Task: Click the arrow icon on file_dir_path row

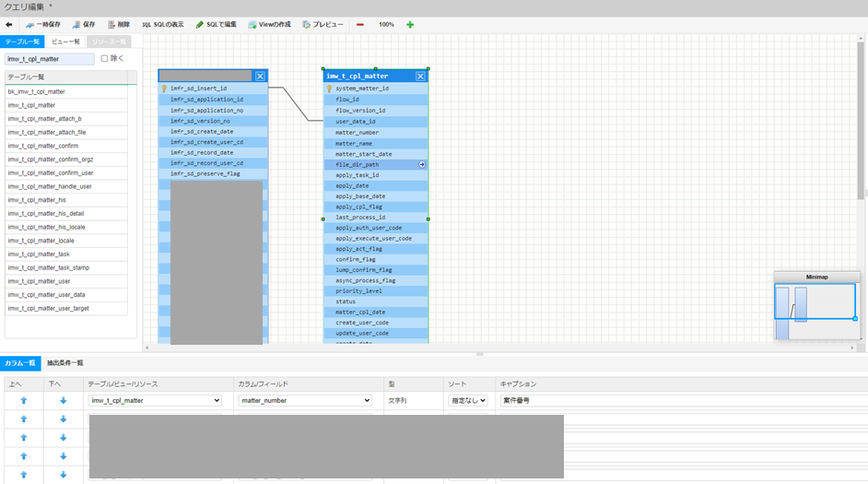Action: click(422, 164)
